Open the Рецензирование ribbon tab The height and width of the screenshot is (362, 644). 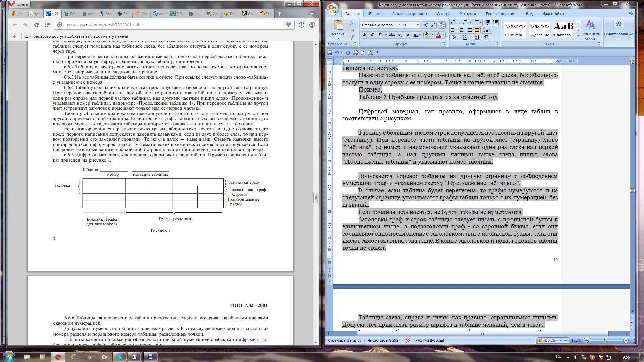pyautogui.click(x=501, y=14)
